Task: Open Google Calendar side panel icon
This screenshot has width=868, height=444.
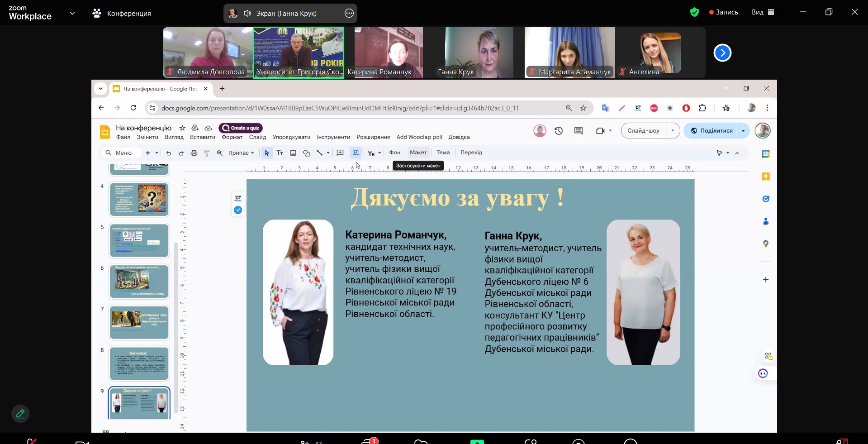Action: [x=766, y=154]
